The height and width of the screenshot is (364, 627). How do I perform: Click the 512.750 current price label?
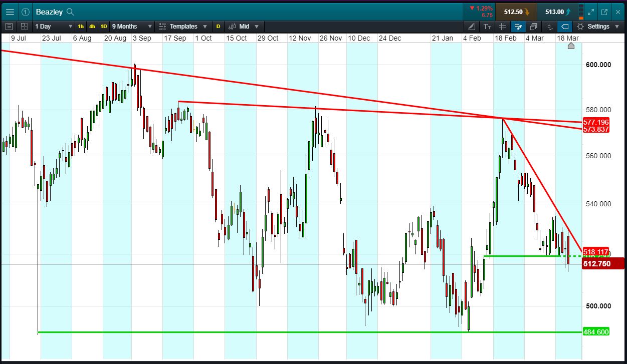tap(603, 263)
